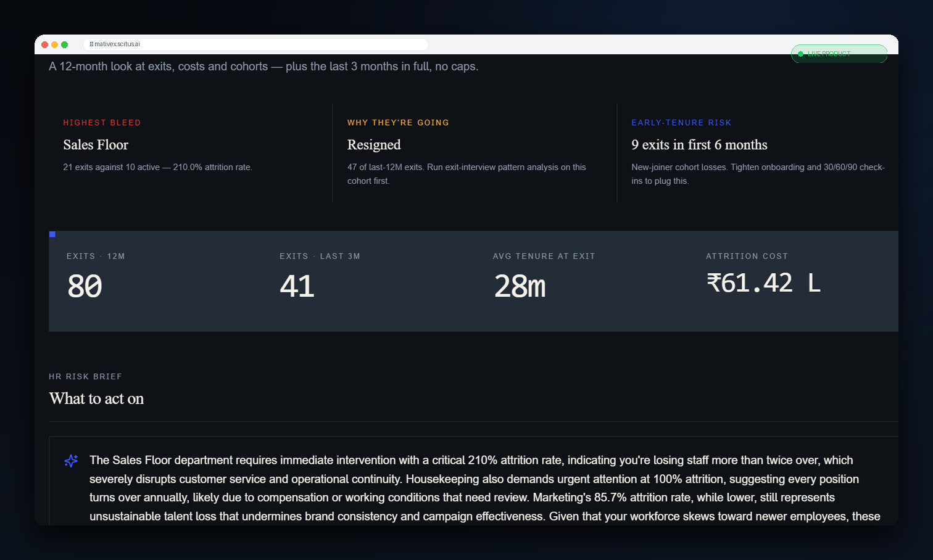
Task: Click the mativex.scitus.ai address bar
Action: coord(255,44)
